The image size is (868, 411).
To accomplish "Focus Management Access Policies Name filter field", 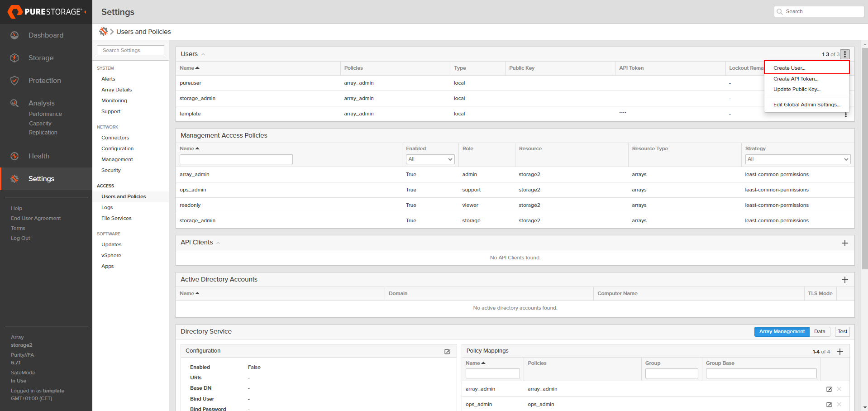I will click(236, 159).
